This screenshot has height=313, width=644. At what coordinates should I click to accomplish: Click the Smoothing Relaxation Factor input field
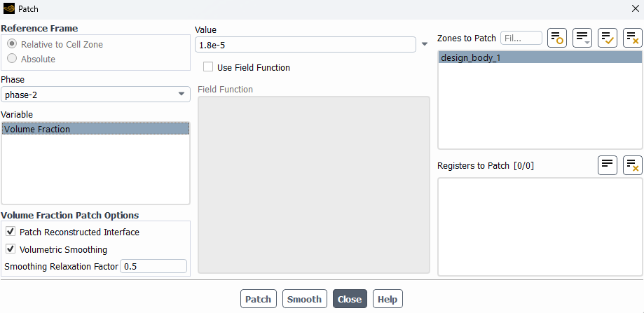(153, 266)
